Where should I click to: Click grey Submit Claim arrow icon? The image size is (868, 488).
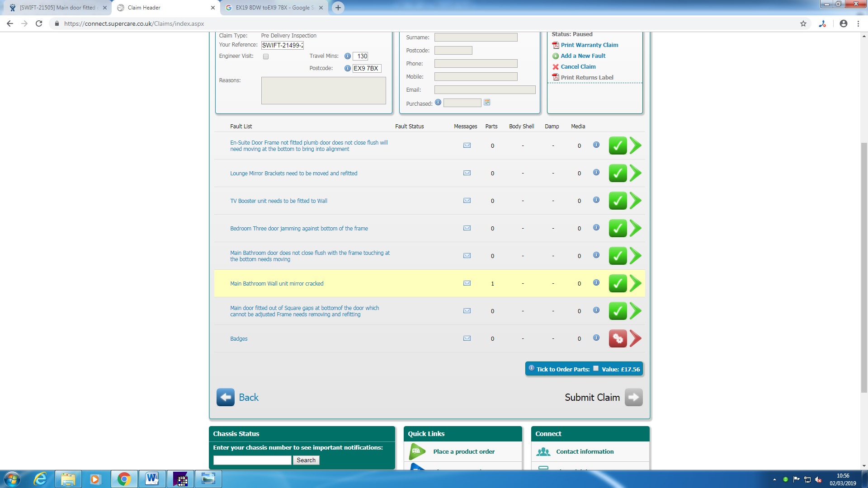point(633,397)
